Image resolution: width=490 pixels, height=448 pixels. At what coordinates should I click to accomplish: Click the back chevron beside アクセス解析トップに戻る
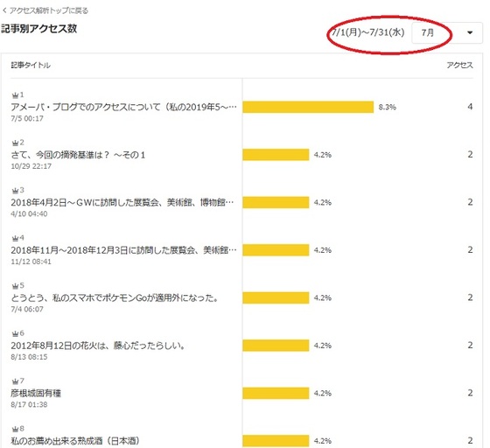click(4, 10)
